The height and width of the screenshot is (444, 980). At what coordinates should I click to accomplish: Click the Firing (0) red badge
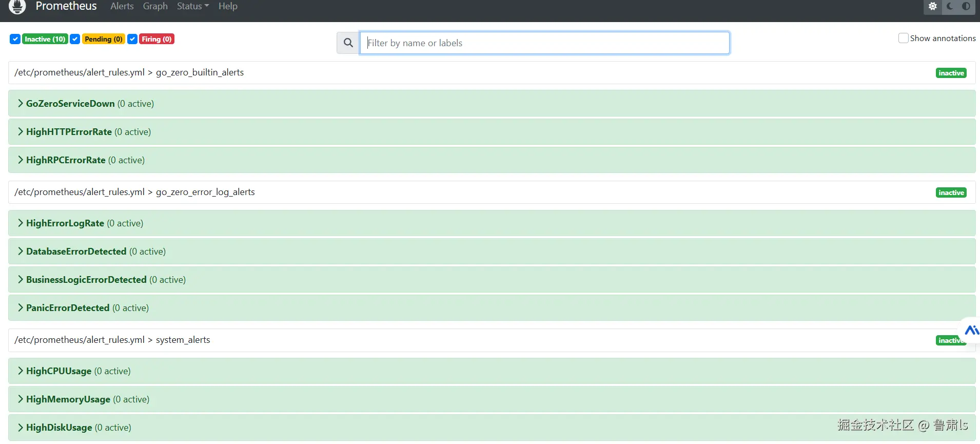tap(157, 39)
